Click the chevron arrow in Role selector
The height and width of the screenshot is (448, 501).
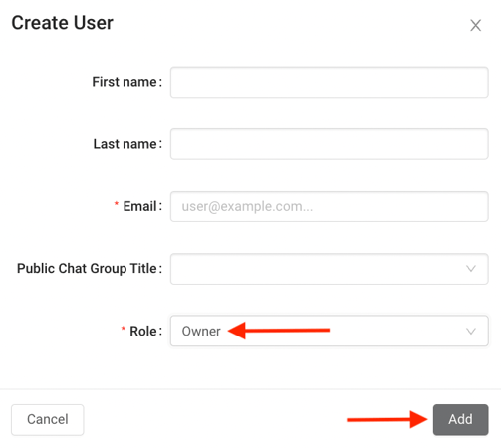point(471,331)
